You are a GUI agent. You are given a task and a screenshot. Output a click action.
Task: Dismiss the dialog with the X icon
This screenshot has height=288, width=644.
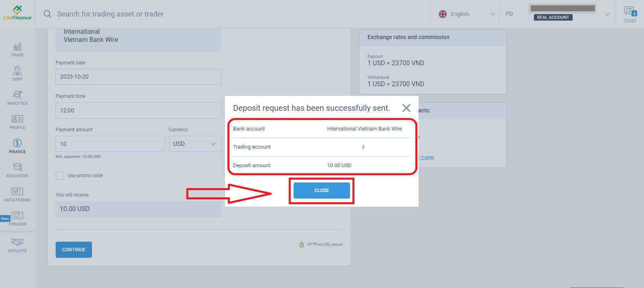(406, 108)
